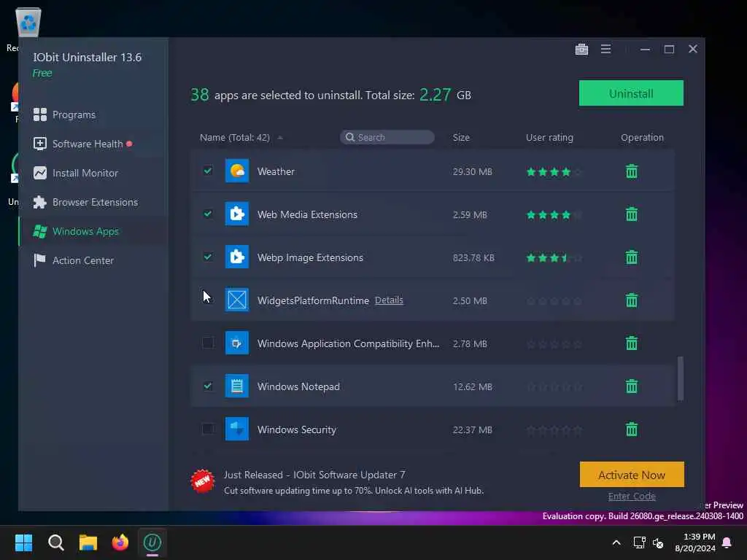Open taskbar Search
Image resolution: width=747 pixels, height=560 pixels.
pyautogui.click(x=55, y=542)
